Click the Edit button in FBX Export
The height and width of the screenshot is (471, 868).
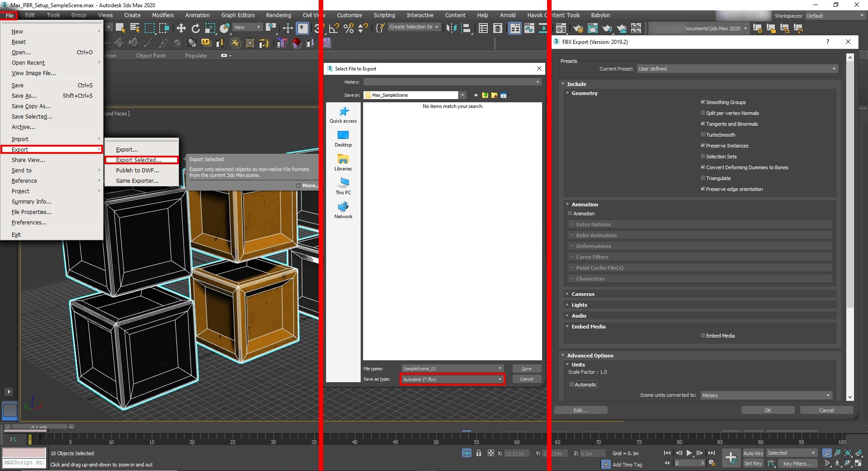pyautogui.click(x=580, y=410)
